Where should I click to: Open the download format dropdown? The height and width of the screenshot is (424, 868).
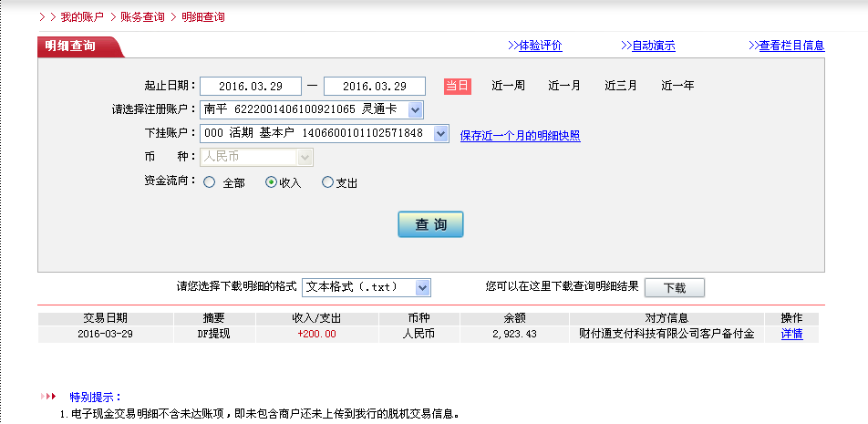click(x=422, y=287)
